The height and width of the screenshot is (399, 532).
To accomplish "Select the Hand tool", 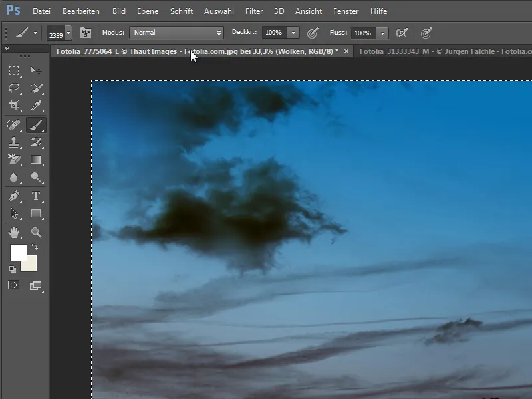I will 14,233.
